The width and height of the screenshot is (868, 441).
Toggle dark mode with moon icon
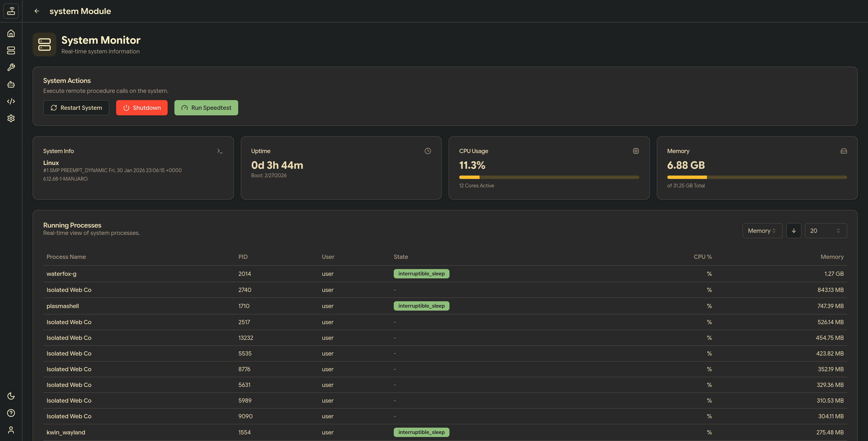click(11, 396)
